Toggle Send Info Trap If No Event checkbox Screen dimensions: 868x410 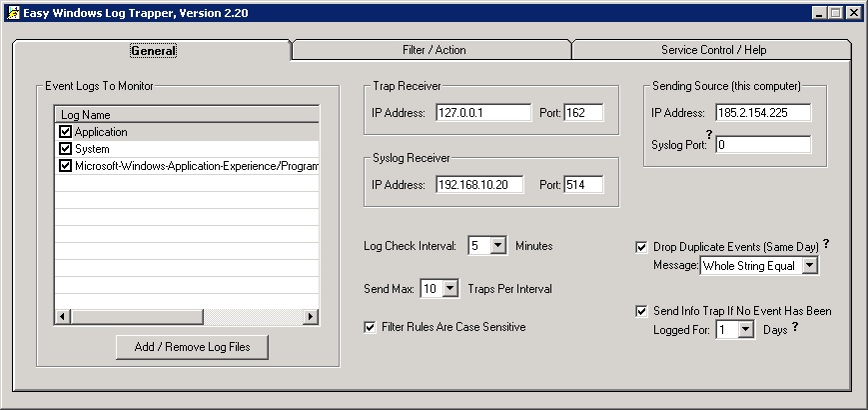click(x=641, y=311)
